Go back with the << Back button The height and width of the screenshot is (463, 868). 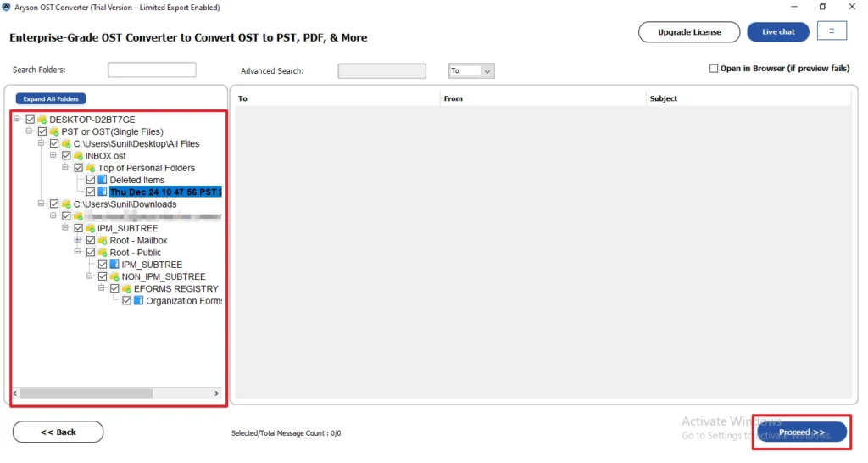(x=58, y=432)
